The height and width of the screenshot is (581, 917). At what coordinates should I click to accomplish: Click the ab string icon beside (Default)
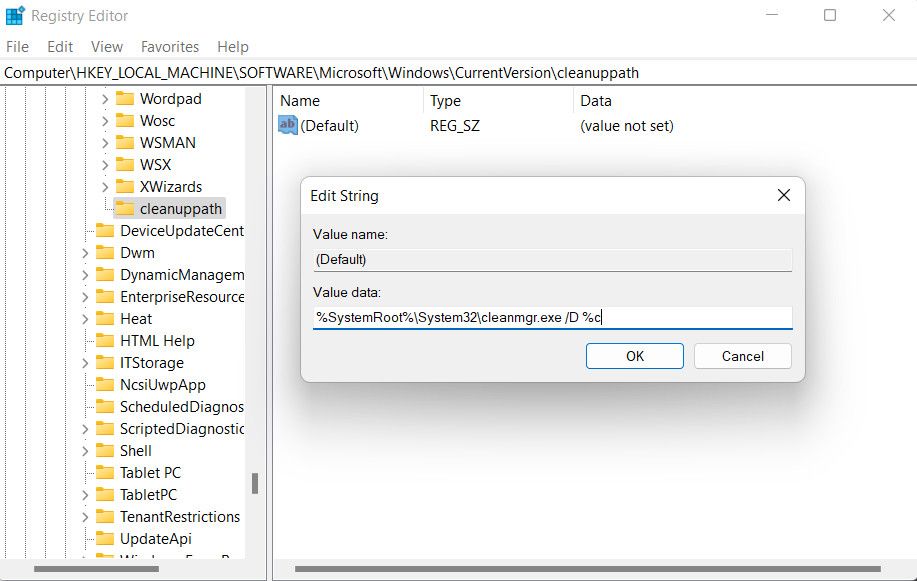pyautogui.click(x=285, y=124)
